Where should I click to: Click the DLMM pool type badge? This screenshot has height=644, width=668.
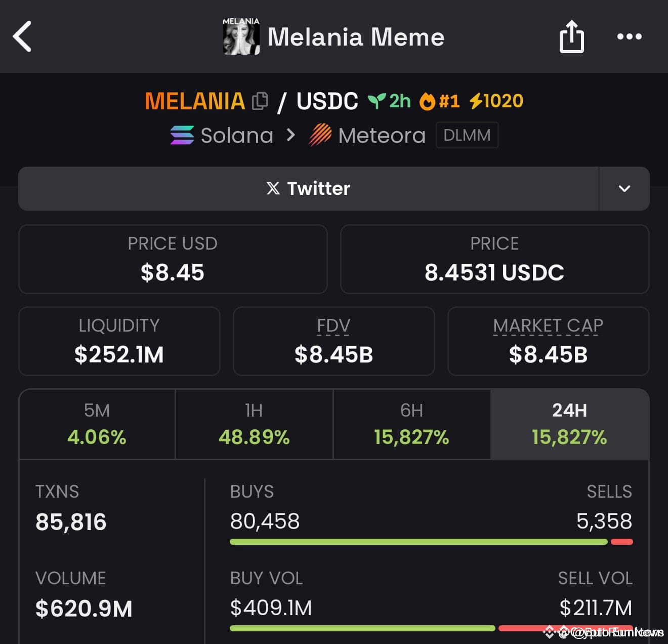(x=467, y=135)
